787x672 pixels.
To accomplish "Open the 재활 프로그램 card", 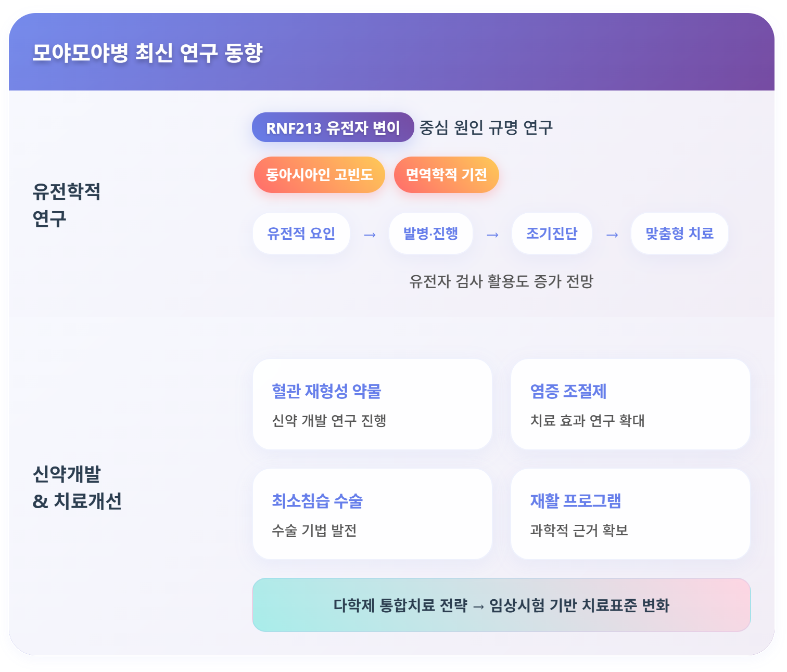I will (630, 514).
